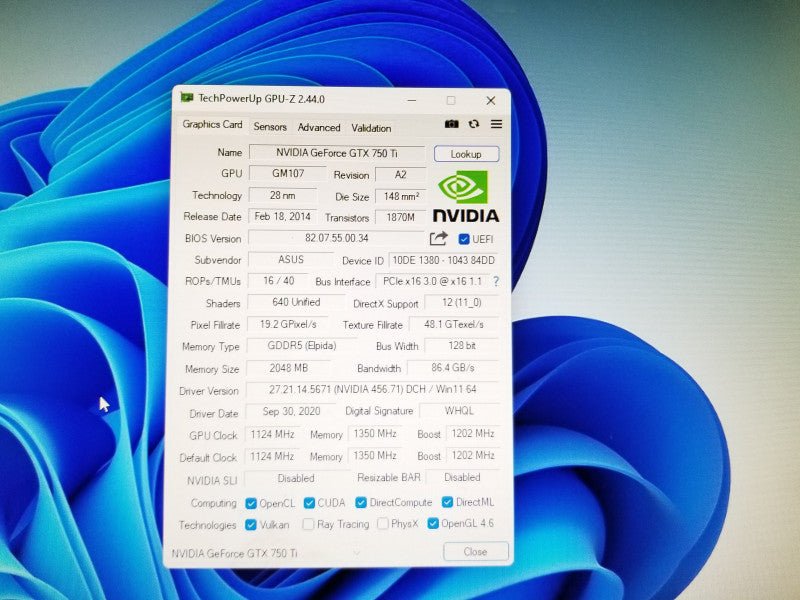Screen dimensions: 800x600
Task: Click the DirectX Support value 12 (11_0)
Action: [462, 303]
